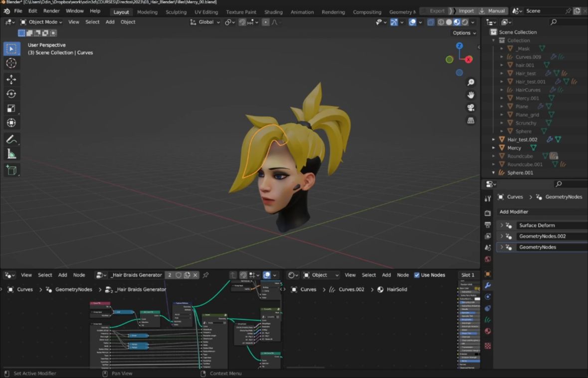Click the Scene name field
This screenshot has height=378, width=588.
click(x=544, y=11)
